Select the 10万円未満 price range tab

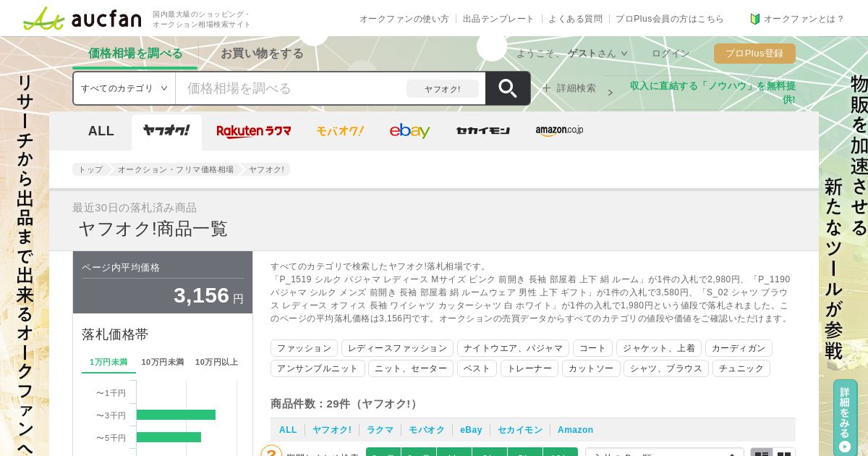(163, 362)
